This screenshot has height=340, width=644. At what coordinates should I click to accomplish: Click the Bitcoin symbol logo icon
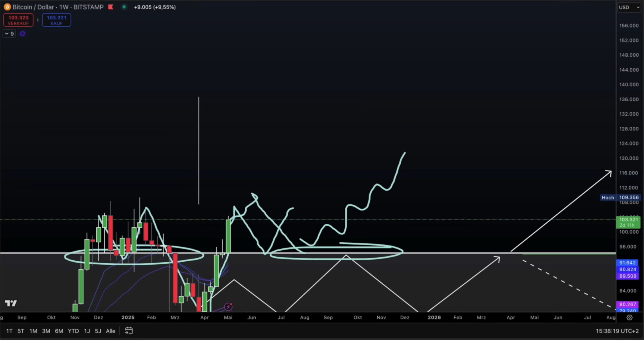tap(7, 7)
